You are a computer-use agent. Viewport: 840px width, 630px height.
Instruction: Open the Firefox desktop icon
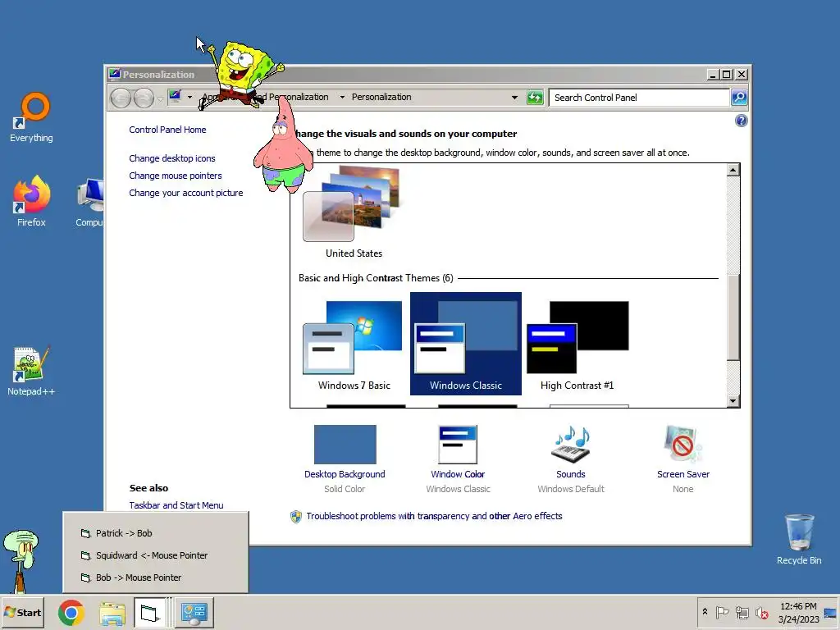[32, 201]
